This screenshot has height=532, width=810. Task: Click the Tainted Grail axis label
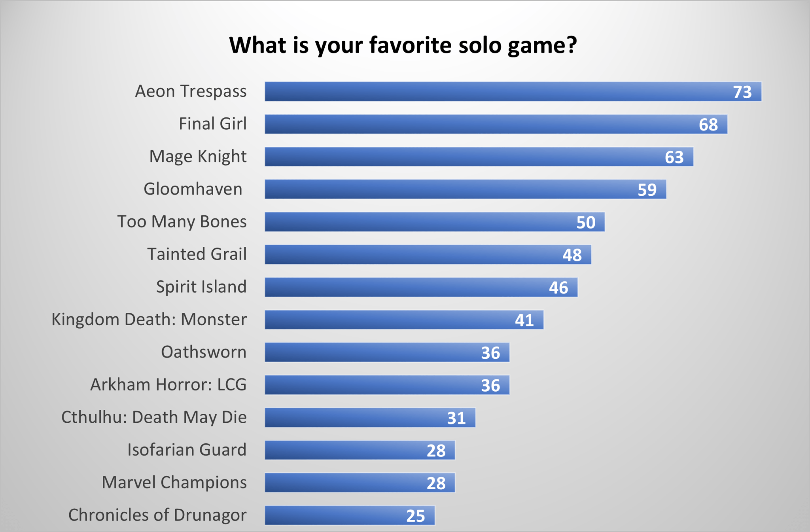click(197, 254)
